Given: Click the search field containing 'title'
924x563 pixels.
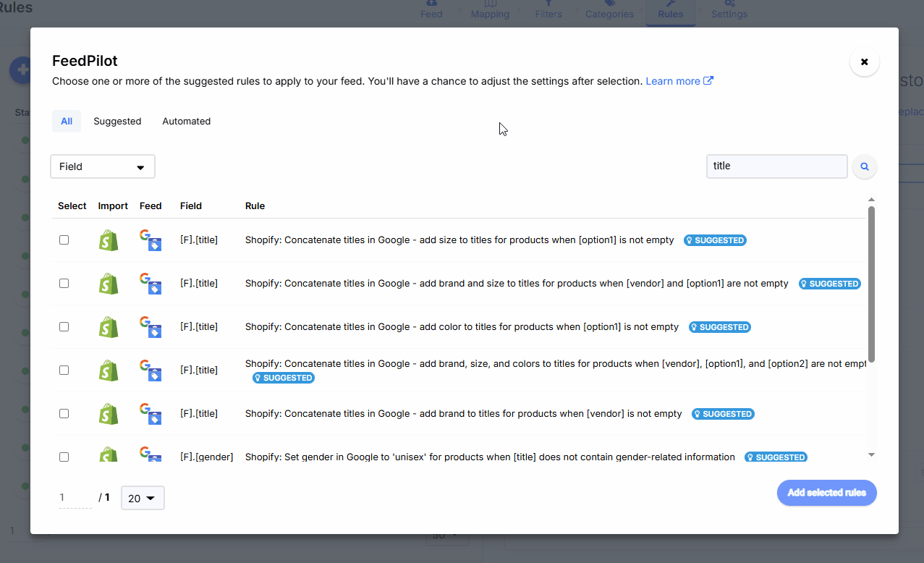Looking at the screenshot, I should click(x=776, y=166).
